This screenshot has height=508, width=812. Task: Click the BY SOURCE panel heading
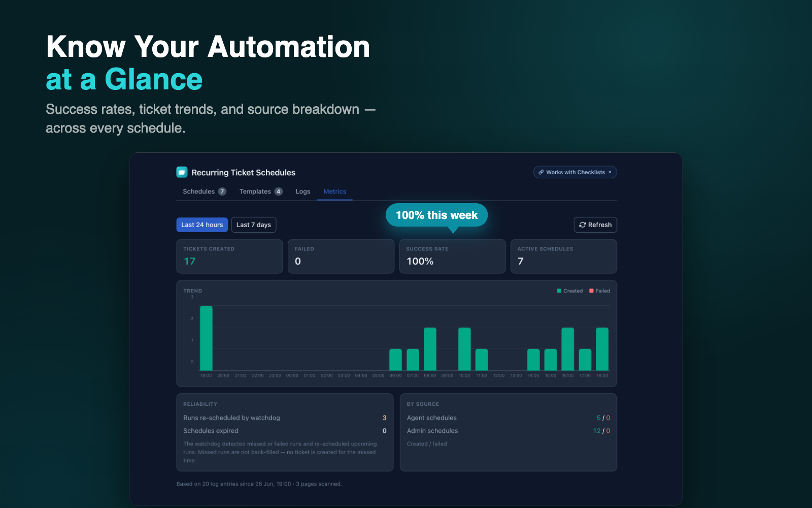(423, 404)
